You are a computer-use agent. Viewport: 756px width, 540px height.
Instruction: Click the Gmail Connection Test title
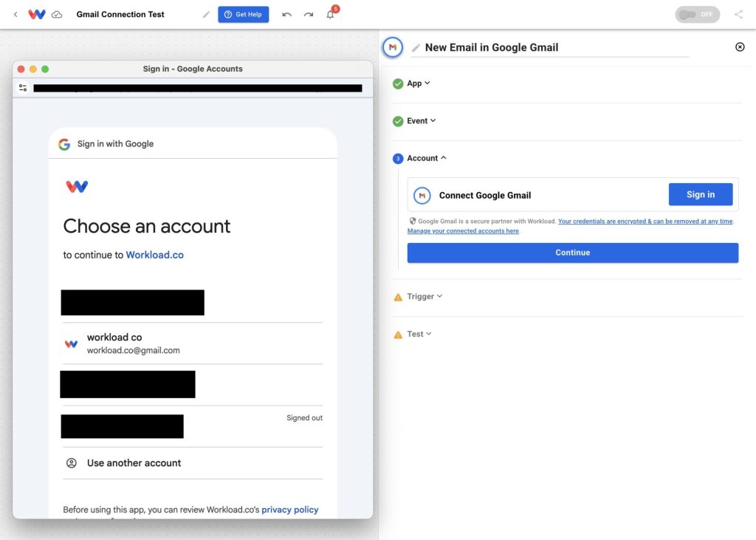[120, 15]
